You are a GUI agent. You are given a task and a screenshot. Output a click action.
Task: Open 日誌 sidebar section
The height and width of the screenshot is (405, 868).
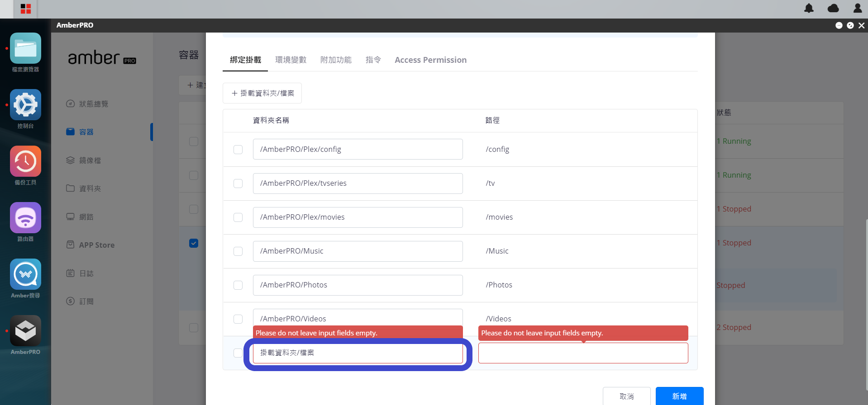[x=80, y=273]
